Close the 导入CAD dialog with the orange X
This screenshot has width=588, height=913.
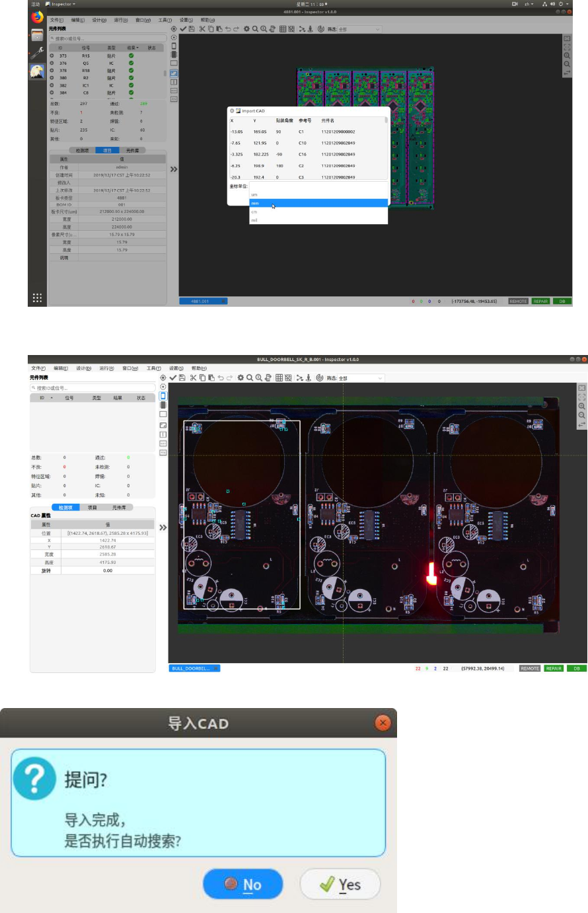(x=383, y=723)
